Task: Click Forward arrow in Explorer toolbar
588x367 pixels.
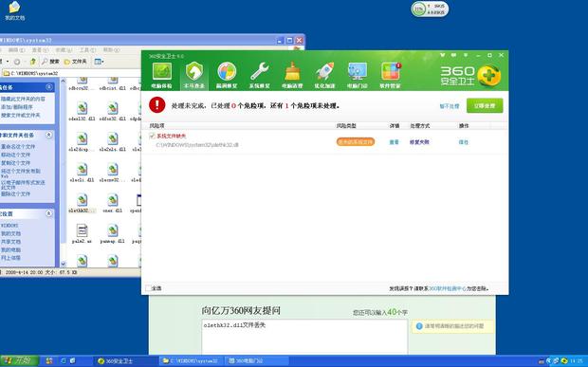Action: (x=17, y=61)
